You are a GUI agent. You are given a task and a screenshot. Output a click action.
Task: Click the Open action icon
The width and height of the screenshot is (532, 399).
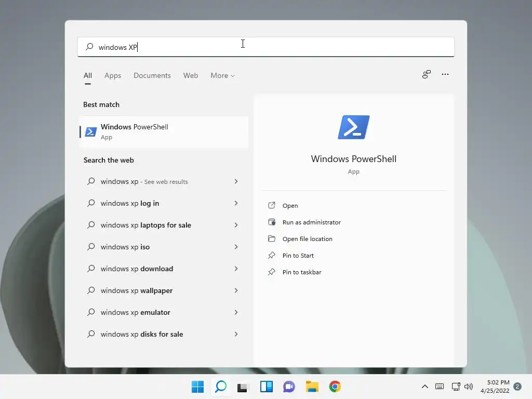pyautogui.click(x=272, y=205)
